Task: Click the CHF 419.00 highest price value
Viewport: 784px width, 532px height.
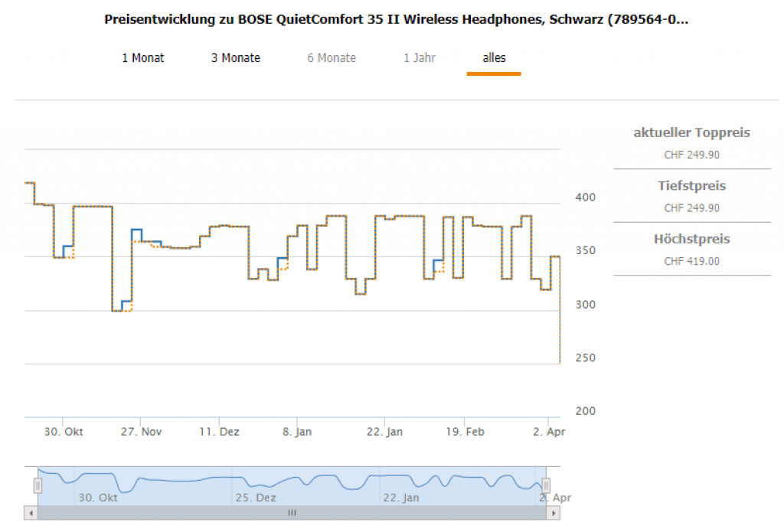Action: point(691,262)
